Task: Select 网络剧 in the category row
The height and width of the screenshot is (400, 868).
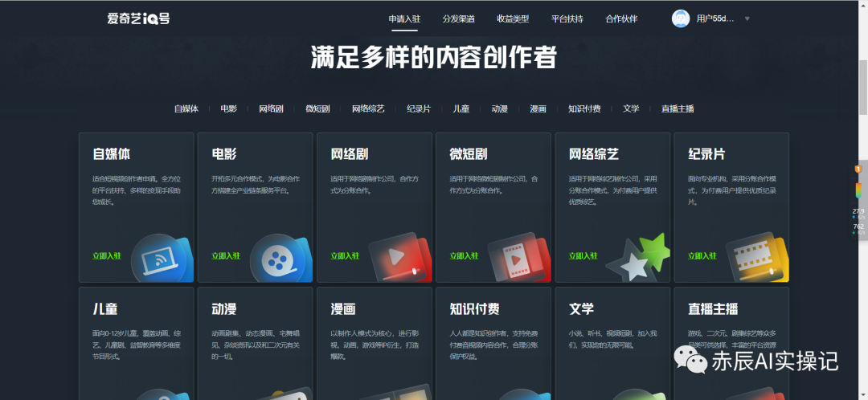Action: click(x=272, y=109)
